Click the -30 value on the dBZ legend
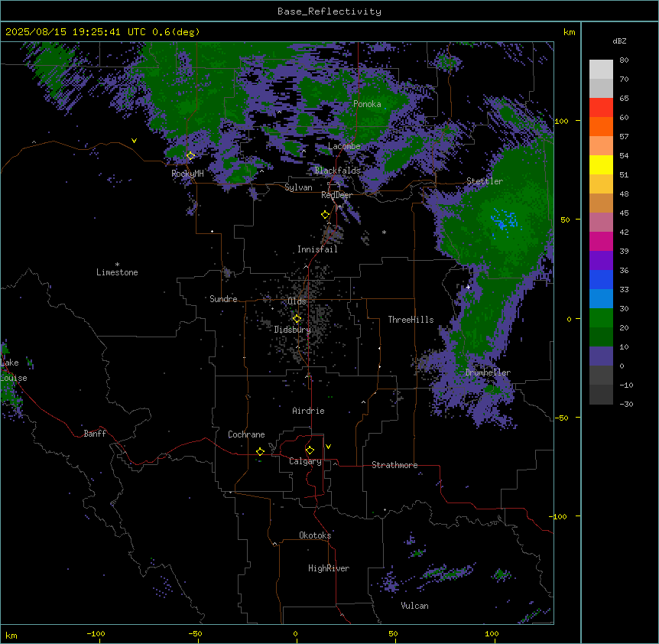 [626, 405]
